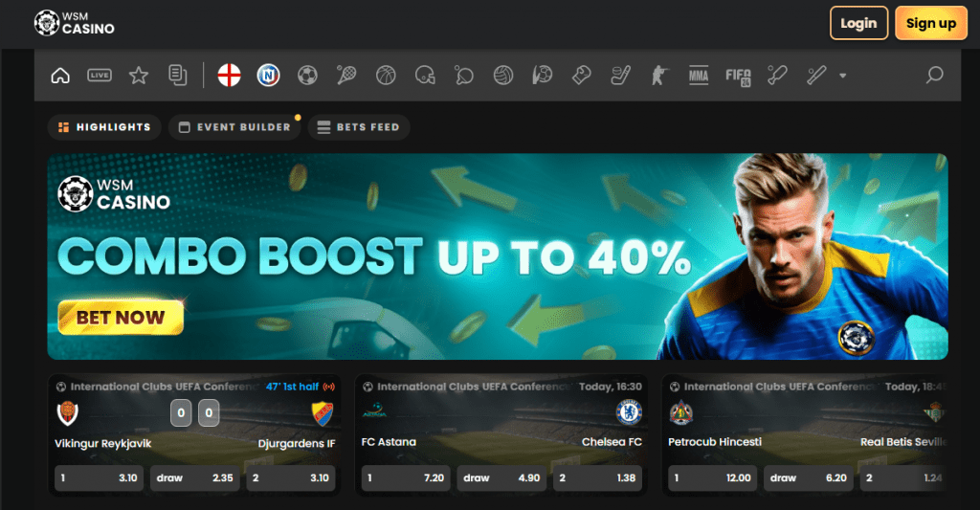Click the Vikingur Reykjavik team name
Image resolution: width=980 pixels, height=510 pixels.
click(x=103, y=444)
